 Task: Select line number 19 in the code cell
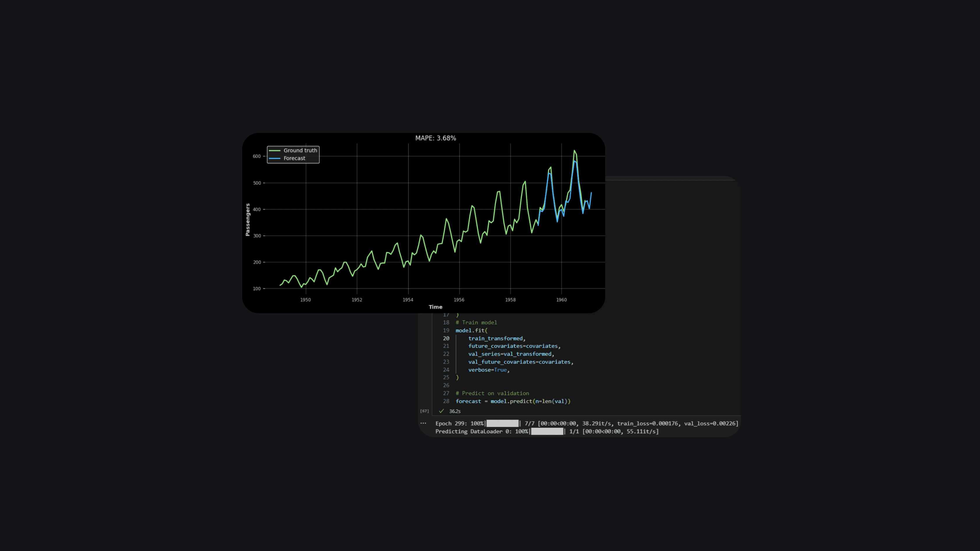[445, 330]
